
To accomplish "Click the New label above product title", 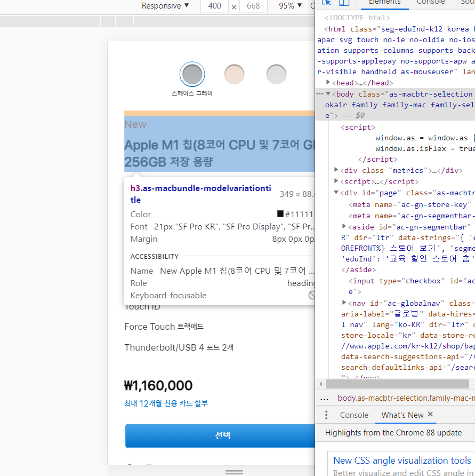I will 135,124.
